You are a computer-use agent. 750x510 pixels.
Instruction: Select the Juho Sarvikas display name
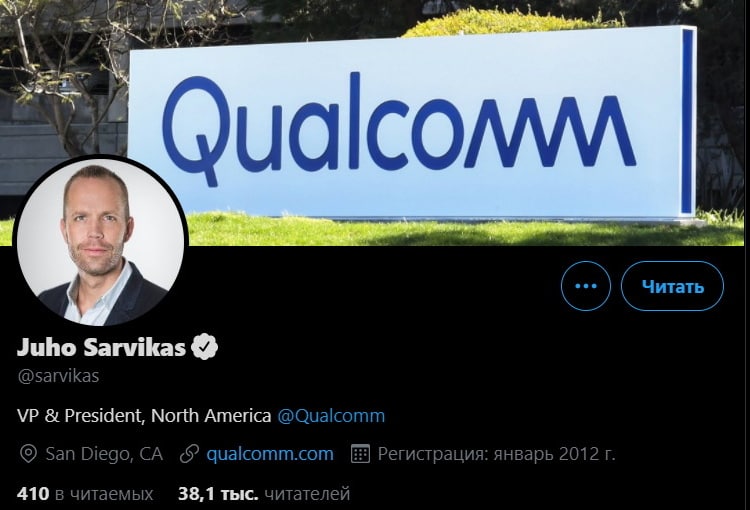tap(101, 347)
